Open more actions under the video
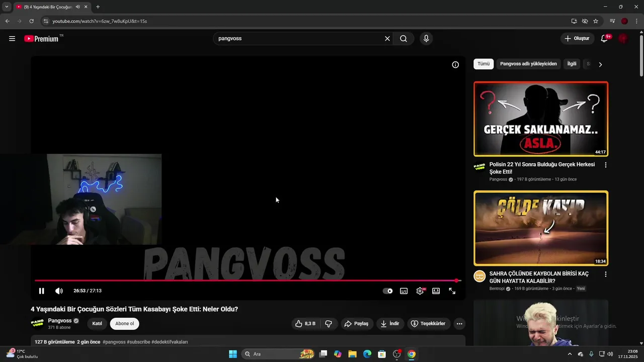 (459, 324)
